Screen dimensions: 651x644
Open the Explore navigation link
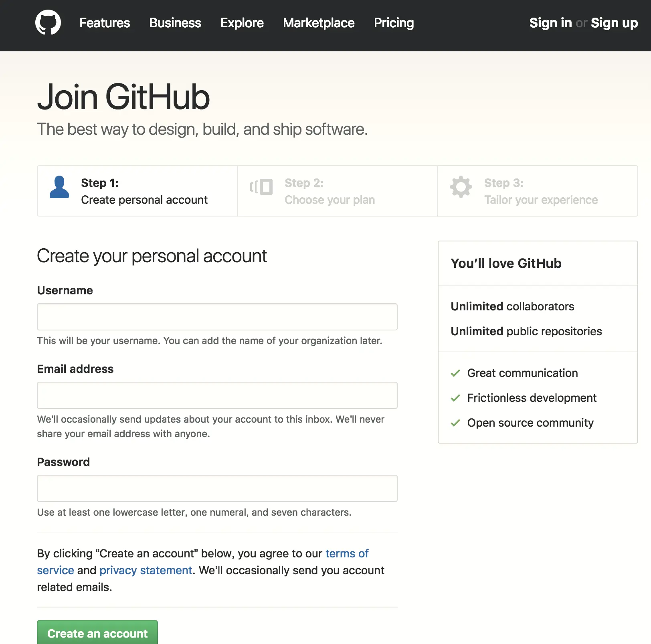coord(242,23)
